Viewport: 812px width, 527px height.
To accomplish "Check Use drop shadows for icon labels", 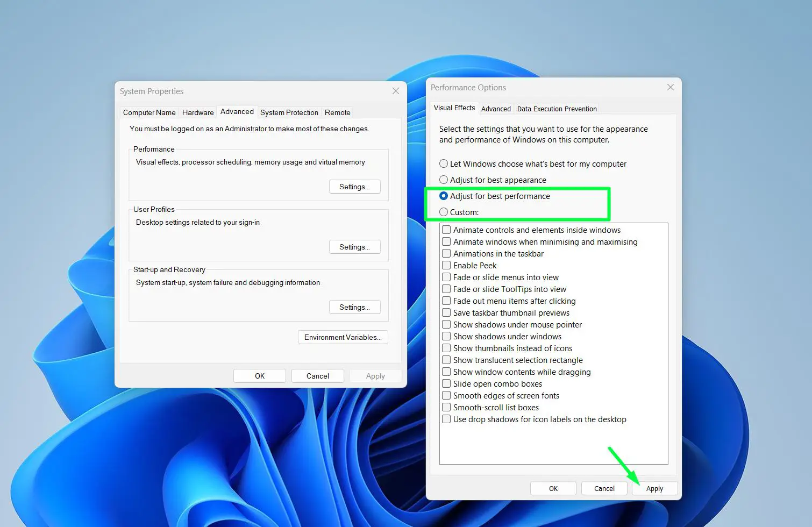I will (446, 419).
